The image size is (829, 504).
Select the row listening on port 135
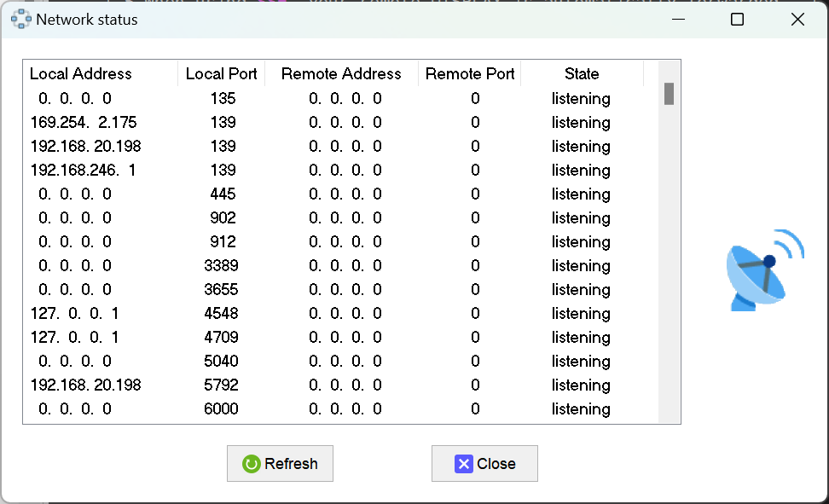[x=256, y=99]
